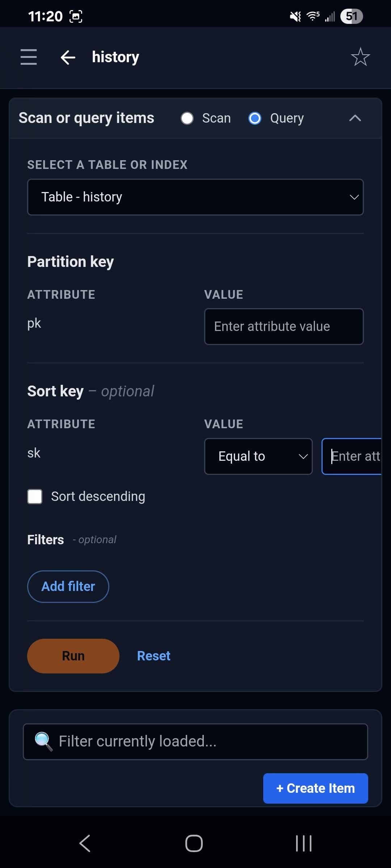Click the magnifier icon in the filter field

(x=43, y=741)
